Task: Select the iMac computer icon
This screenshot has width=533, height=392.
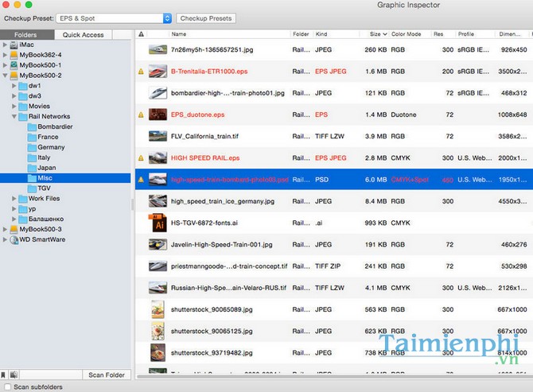Action: [14, 45]
